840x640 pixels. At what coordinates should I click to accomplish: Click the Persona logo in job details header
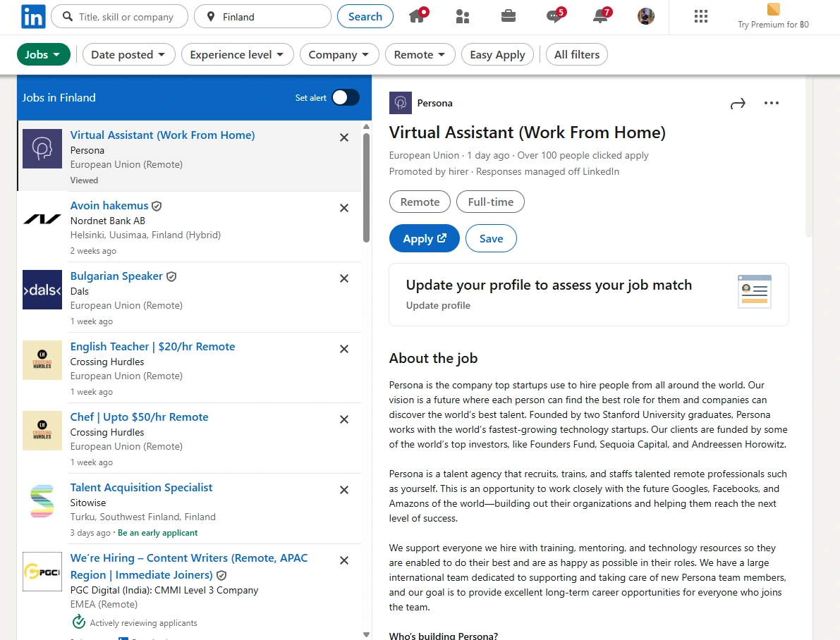(400, 103)
